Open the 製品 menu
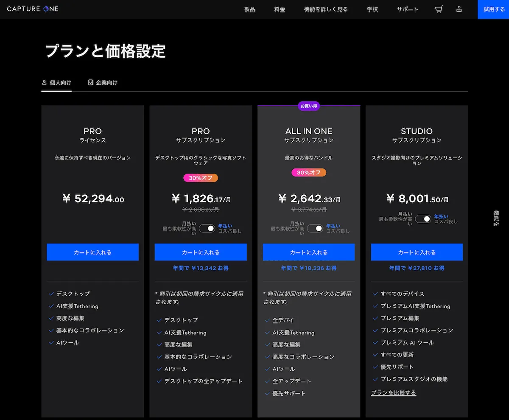This screenshot has width=509, height=420. (x=250, y=9)
